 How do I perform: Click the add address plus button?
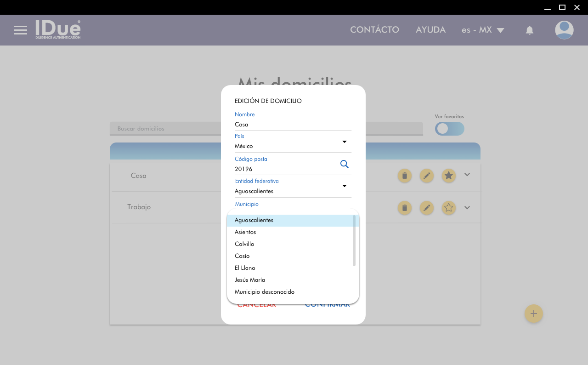pyautogui.click(x=533, y=314)
